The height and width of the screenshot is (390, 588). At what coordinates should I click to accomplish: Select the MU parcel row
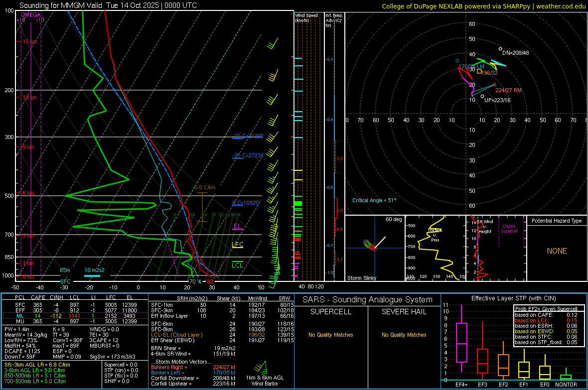coord(75,321)
